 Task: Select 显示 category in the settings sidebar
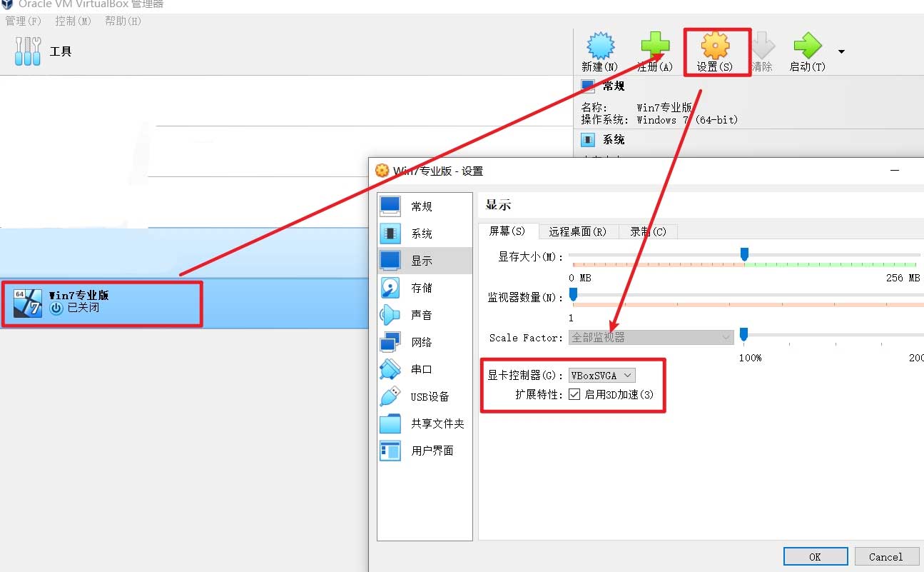[425, 261]
